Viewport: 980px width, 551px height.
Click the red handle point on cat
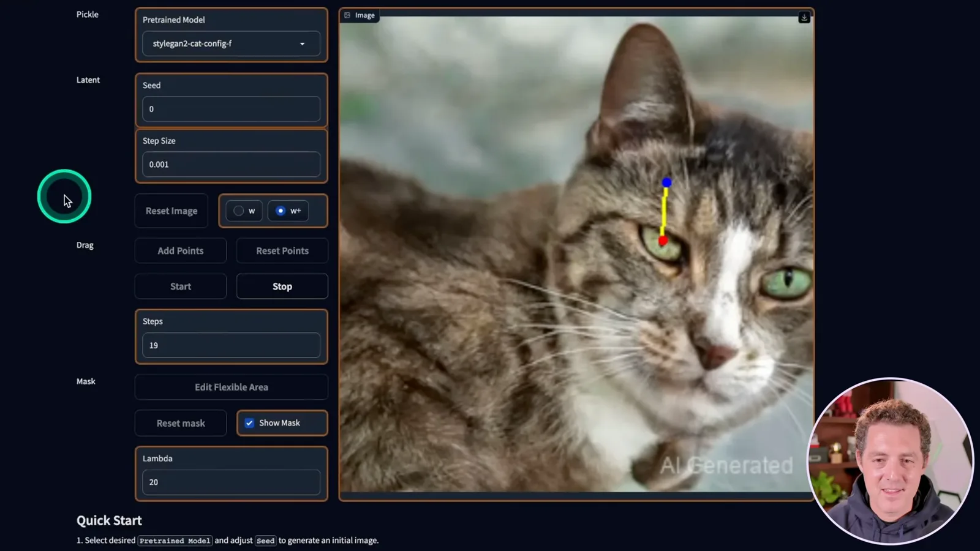663,241
